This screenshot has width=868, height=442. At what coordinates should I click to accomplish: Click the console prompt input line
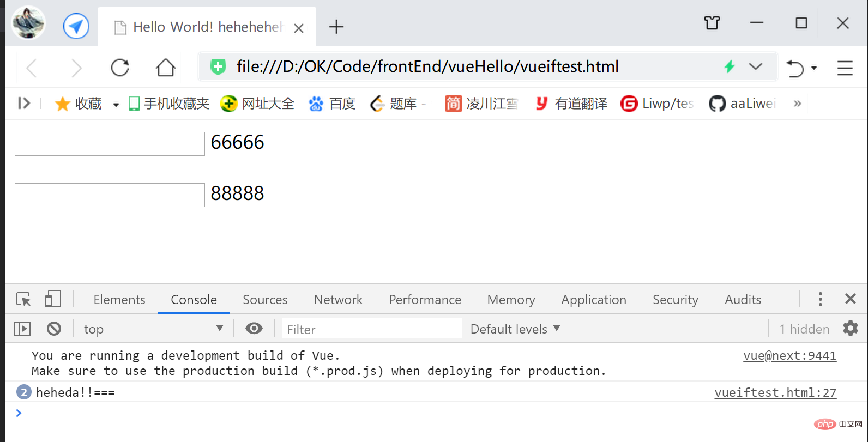coord(436,413)
